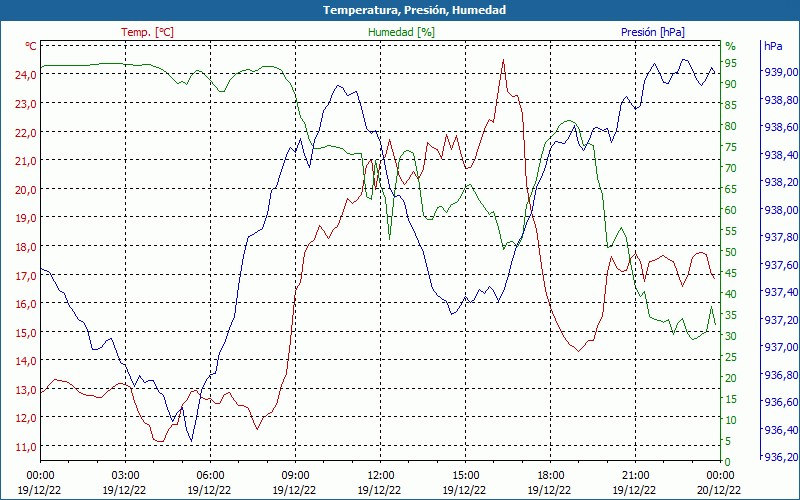Click the '%' unit label on the humidity axis

pos(731,46)
